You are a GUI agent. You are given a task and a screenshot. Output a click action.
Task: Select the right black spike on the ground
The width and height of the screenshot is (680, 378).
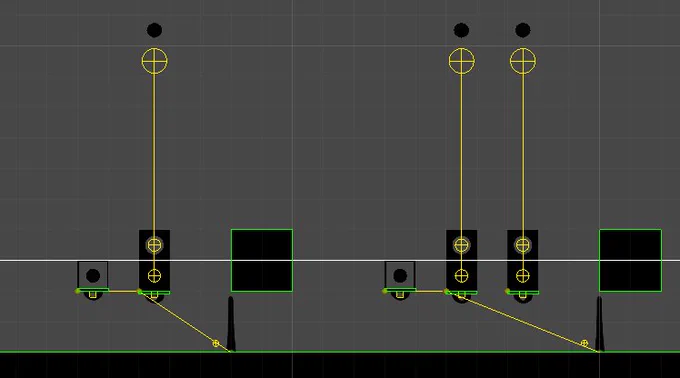(599, 324)
